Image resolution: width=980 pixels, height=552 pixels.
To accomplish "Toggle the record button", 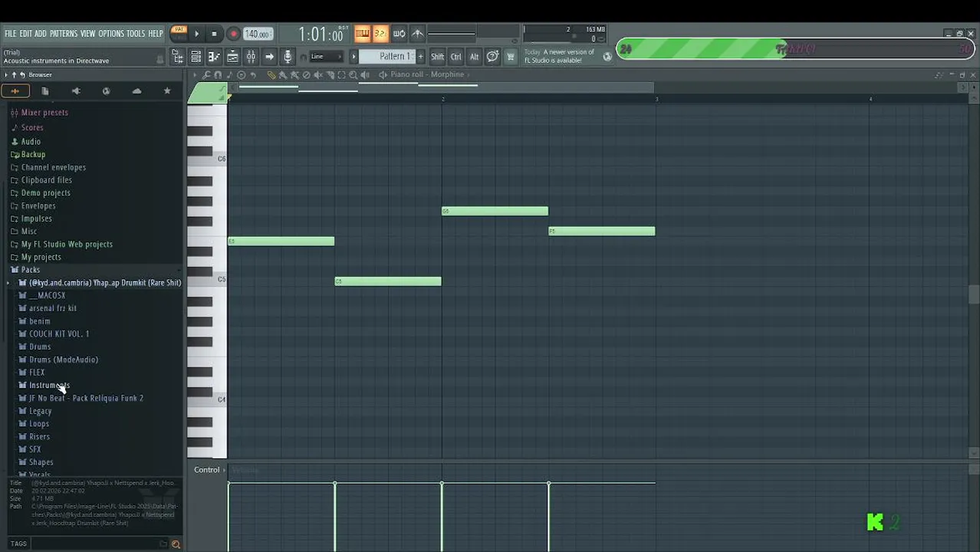I will tap(233, 34).
